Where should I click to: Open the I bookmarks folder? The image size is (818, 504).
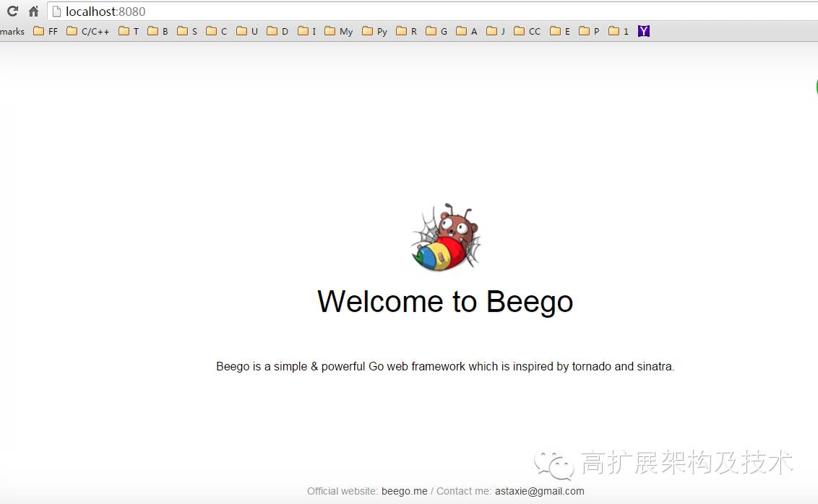coord(306,31)
